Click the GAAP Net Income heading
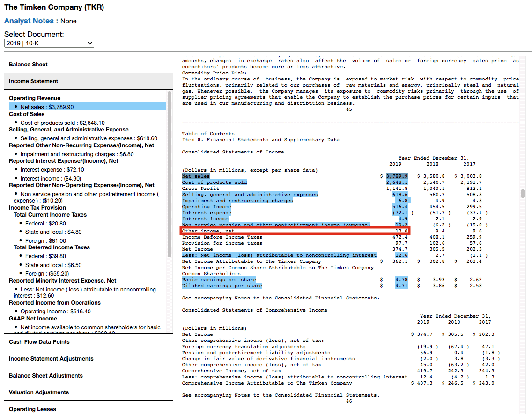532x414 pixels. [x=33, y=319]
